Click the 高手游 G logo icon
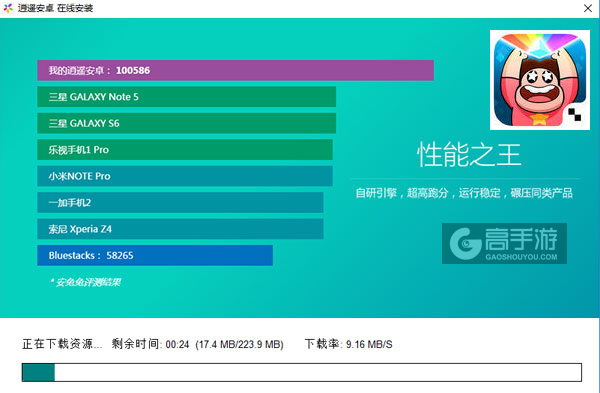Screen dimensions: 600x393 pyautogui.click(x=465, y=244)
